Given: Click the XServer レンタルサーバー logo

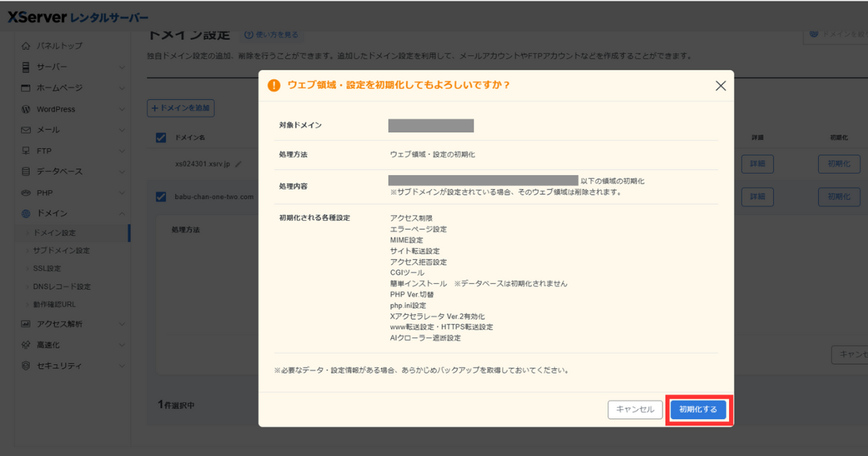Looking at the screenshot, I should (78, 17).
